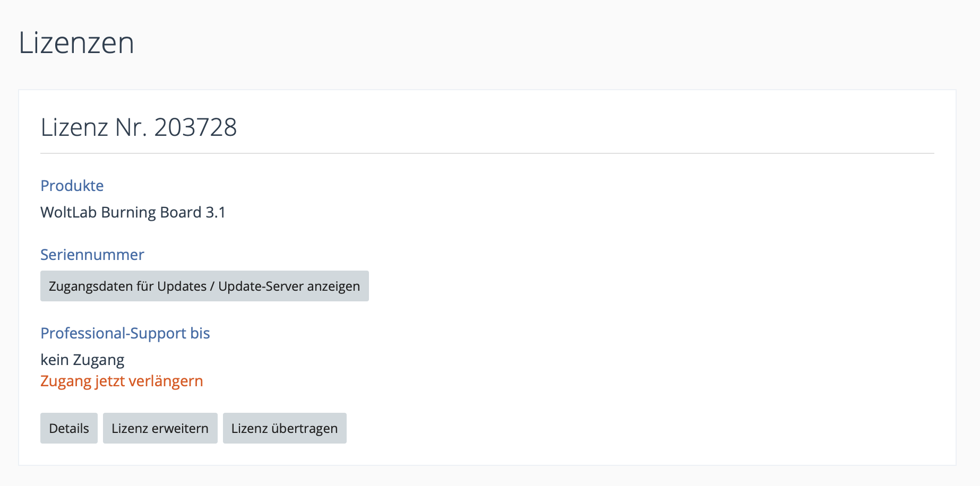Click blank page background beside Lizenzen title

click(x=531, y=43)
